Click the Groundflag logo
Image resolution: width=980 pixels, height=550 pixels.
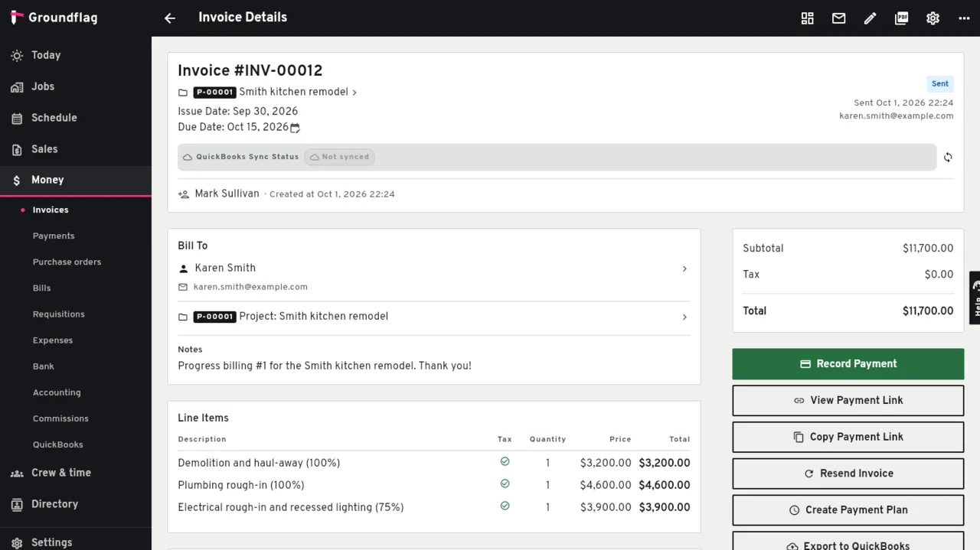pos(54,18)
